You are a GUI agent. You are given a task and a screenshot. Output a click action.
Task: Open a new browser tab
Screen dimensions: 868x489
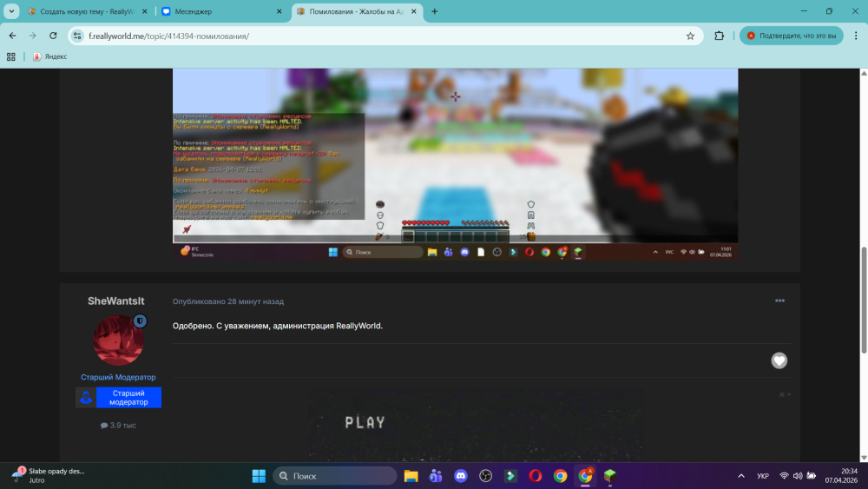point(435,11)
